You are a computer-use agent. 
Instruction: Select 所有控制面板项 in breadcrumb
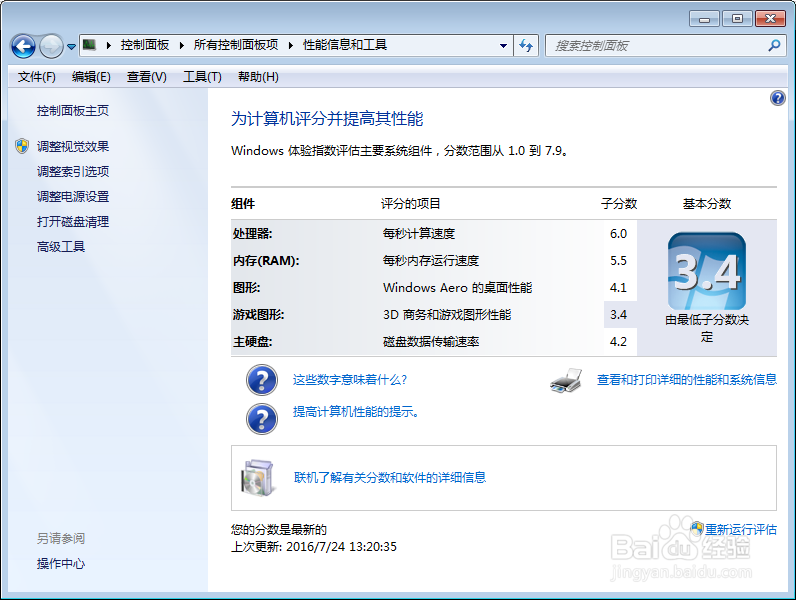(236, 45)
